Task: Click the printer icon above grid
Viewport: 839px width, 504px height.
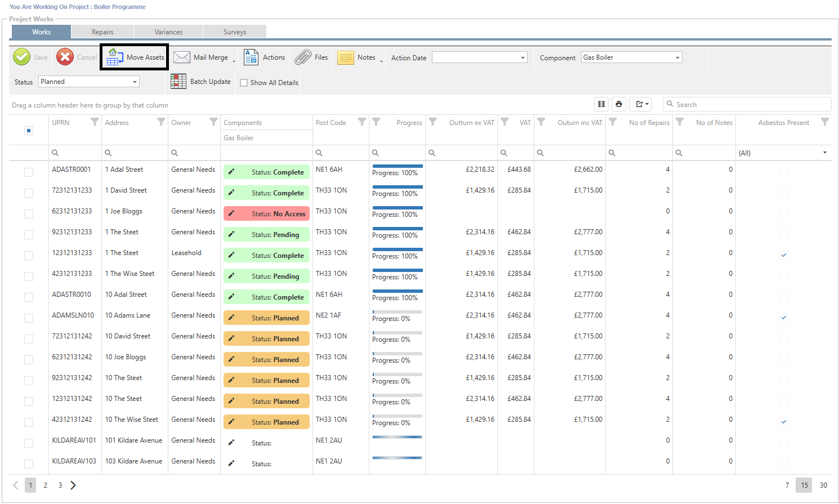Action: point(619,104)
